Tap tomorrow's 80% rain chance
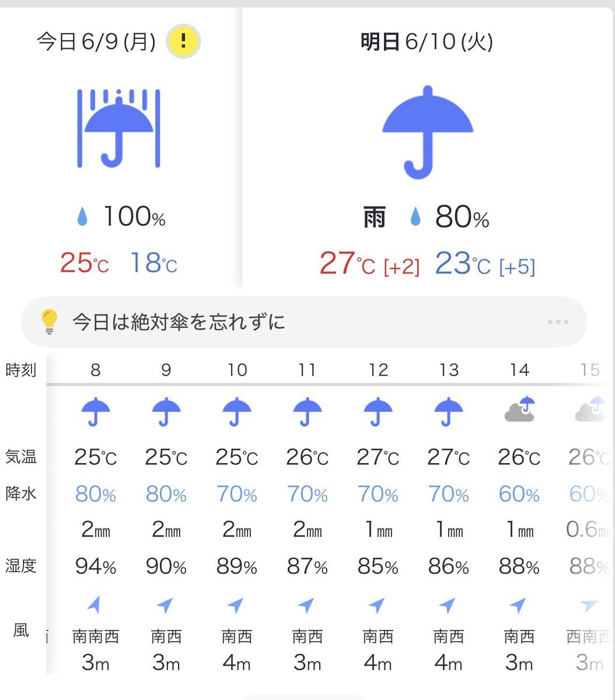 tap(462, 218)
